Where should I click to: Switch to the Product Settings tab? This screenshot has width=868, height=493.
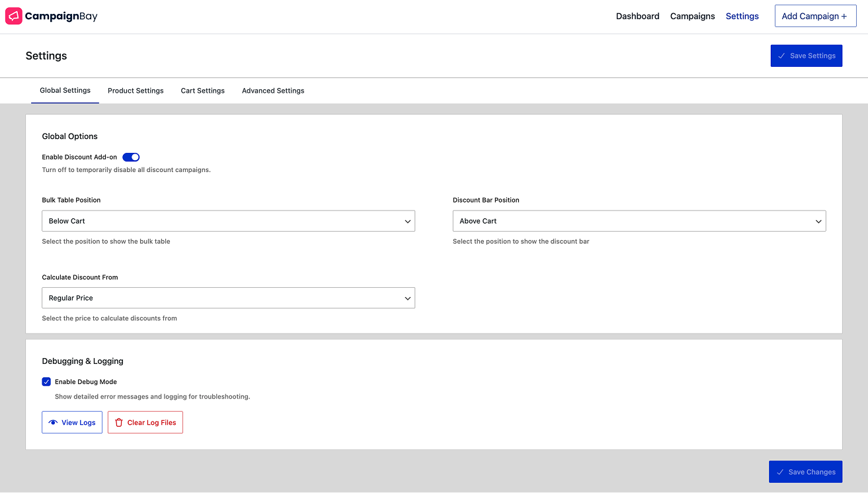tap(136, 91)
